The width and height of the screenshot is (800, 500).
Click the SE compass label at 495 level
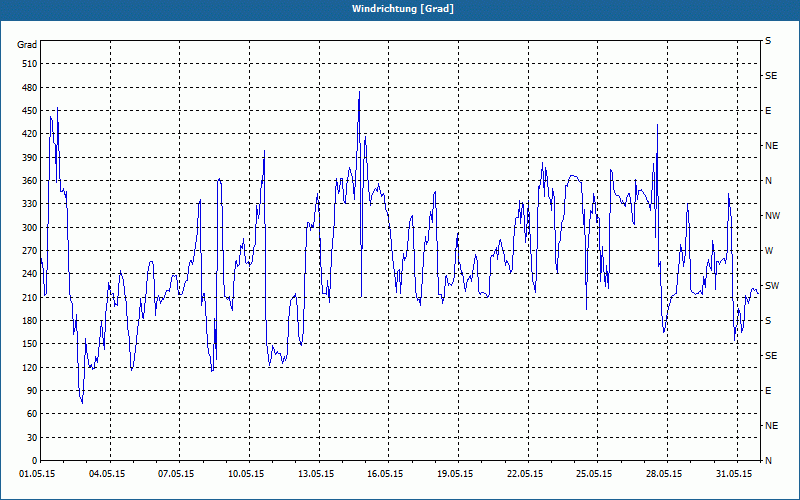pos(771,76)
